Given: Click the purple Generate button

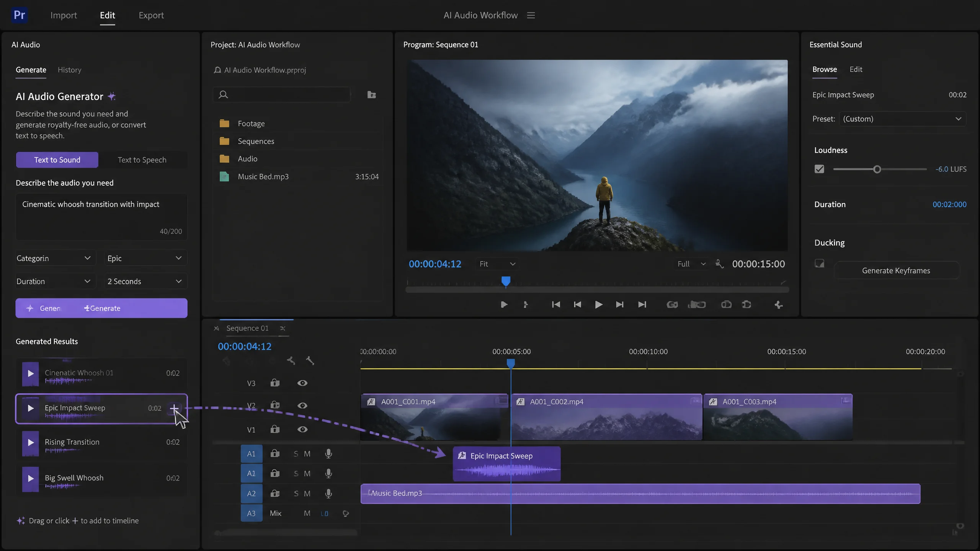Looking at the screenshot, I should [101, 308].
